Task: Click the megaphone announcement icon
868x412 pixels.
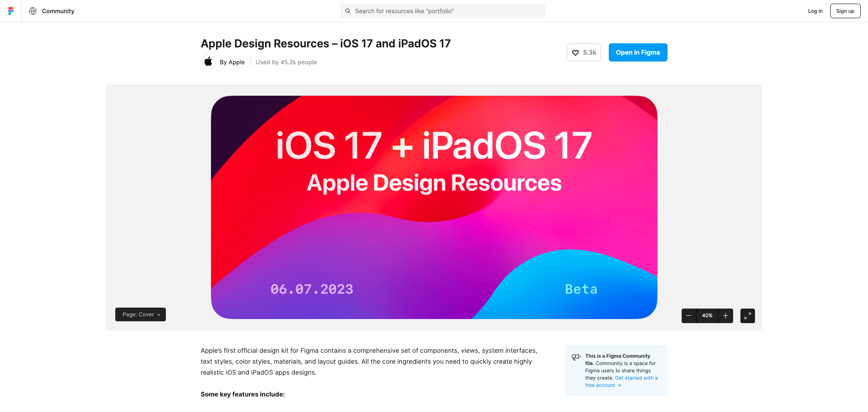Action: pos(576,357)
